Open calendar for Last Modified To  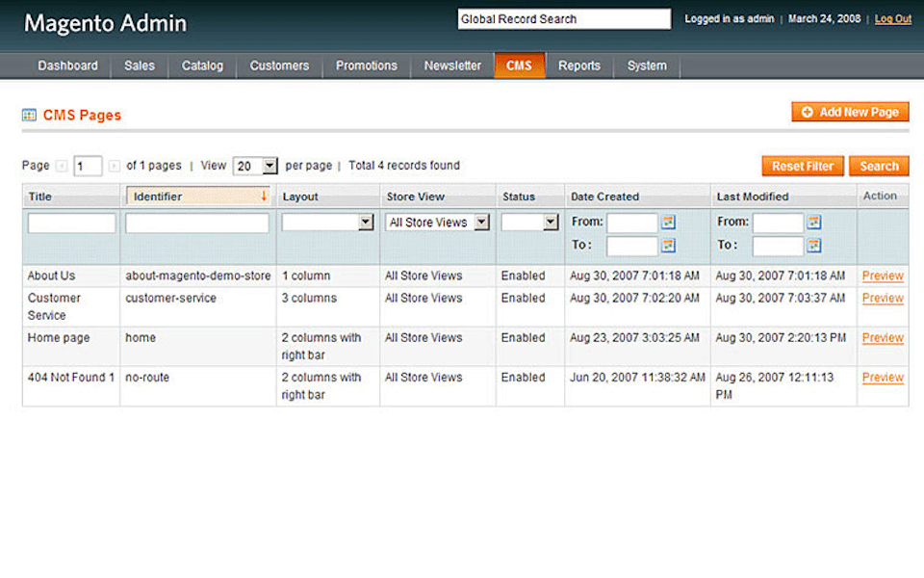coord(814,246)
